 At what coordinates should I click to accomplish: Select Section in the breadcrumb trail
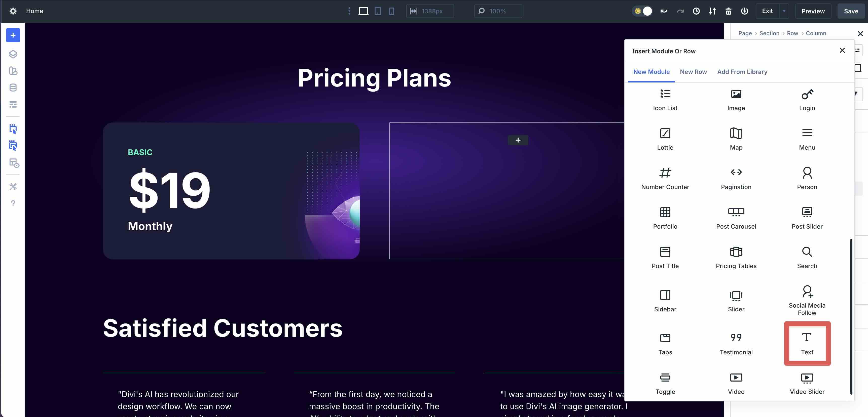click(769, 33)
